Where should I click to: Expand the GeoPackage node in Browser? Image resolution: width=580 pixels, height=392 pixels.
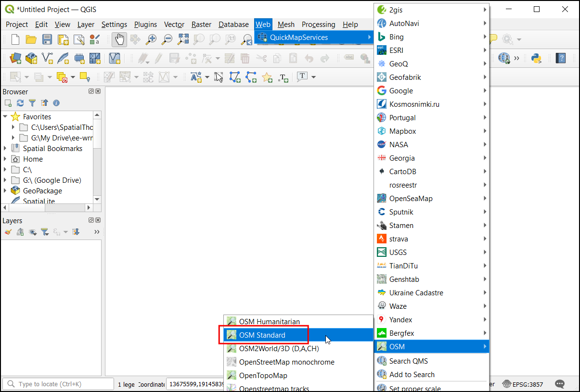point(5,190)
